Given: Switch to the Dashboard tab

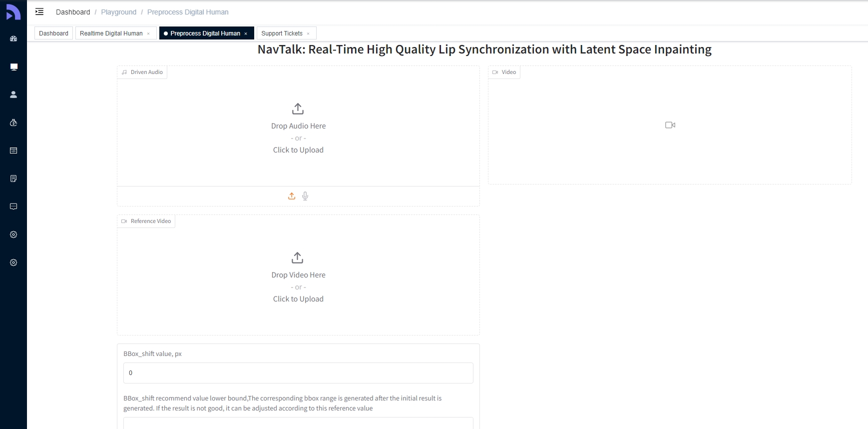Looking at the screenshot, I should (53, 33).
